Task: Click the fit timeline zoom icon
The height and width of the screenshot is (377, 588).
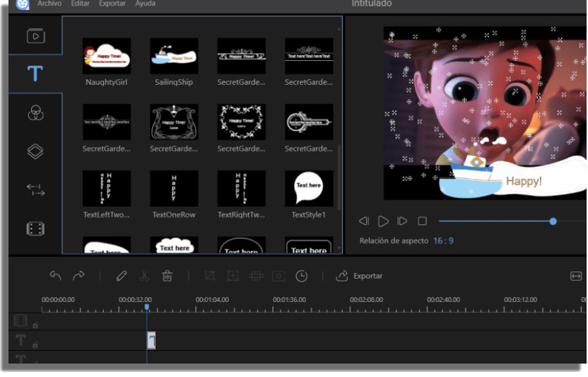Action: (575, 277)
